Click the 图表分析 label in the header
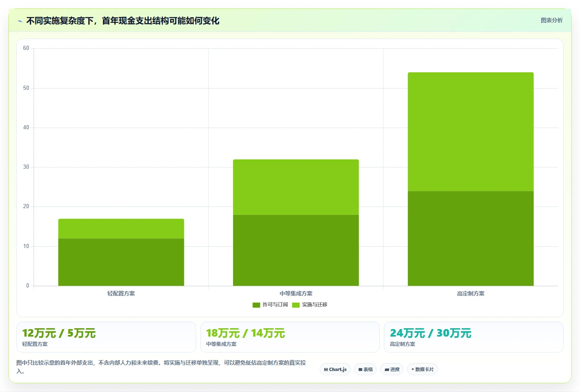580x392 pixels. tap(551, 20)
